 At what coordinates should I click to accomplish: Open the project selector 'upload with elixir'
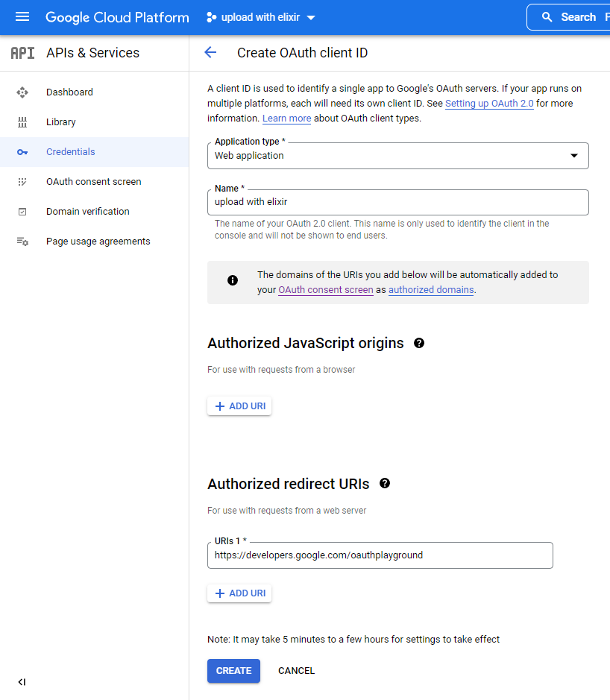261,17
